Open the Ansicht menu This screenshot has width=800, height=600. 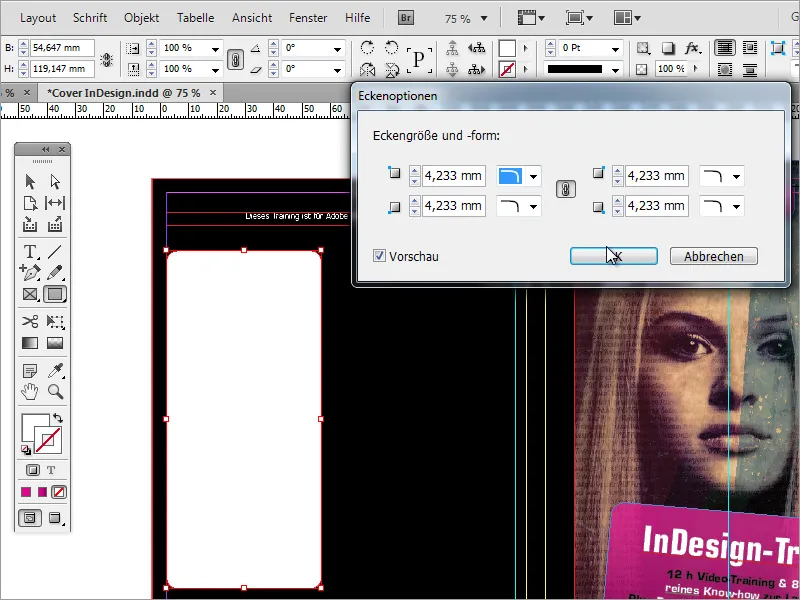[252, 18]
